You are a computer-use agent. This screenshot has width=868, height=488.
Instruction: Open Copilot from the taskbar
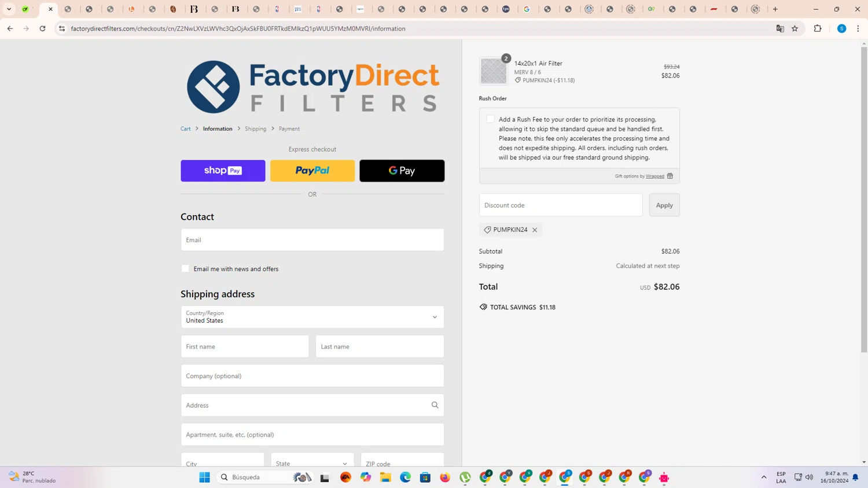coord(366,477)
